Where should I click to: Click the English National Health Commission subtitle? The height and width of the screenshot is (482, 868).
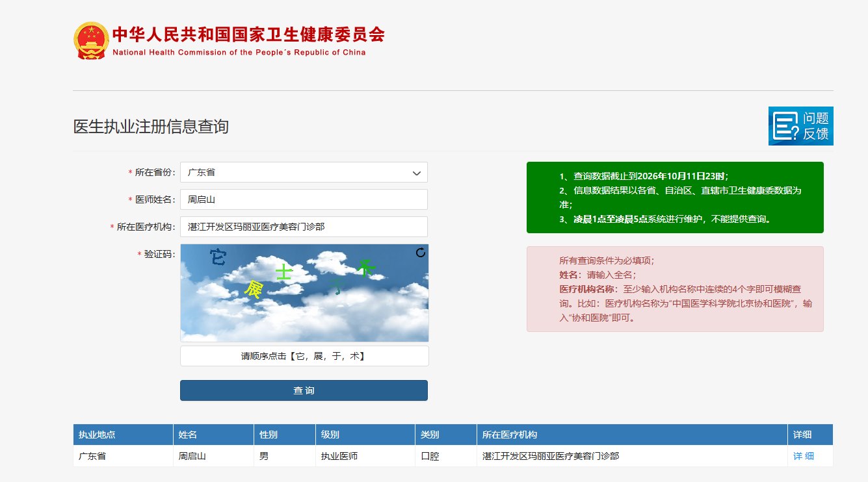(x=239, y=53)
